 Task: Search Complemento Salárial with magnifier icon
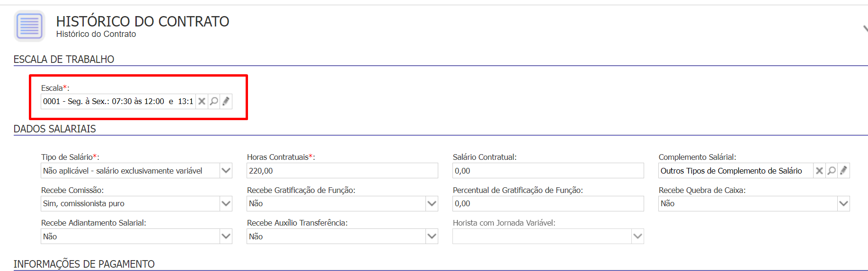click(832, 171)
